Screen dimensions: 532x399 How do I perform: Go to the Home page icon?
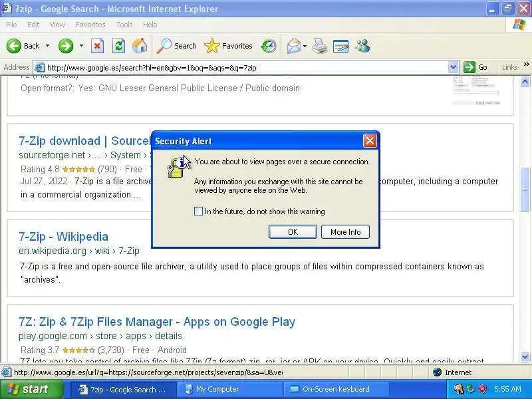[x=140, y=46]
